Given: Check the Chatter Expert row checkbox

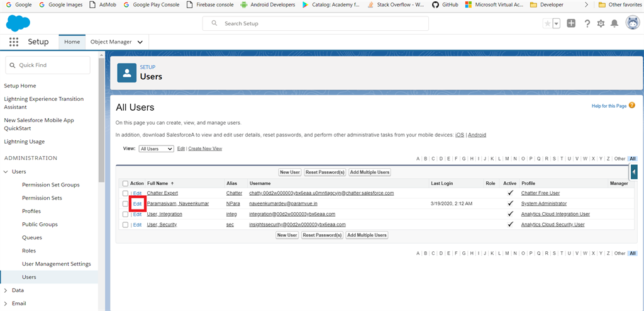Looking at the screenshot, I should pyautogui.click(x=125, y=193).
